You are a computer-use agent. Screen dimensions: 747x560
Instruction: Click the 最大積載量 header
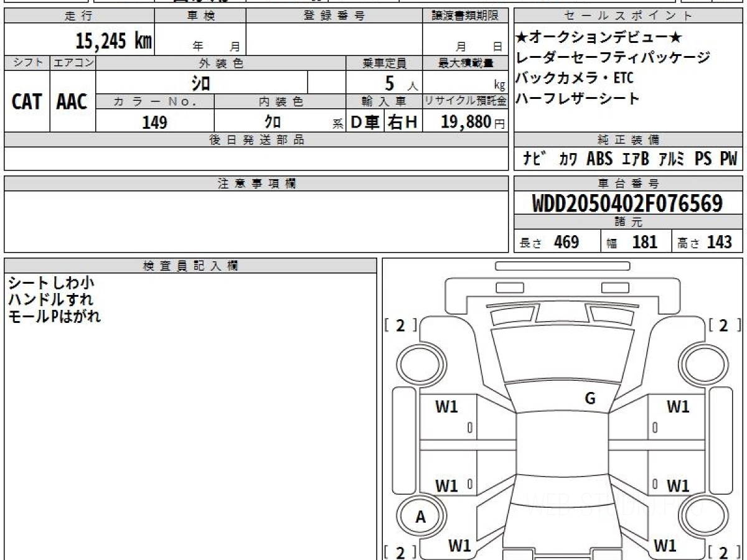[465, 63]
